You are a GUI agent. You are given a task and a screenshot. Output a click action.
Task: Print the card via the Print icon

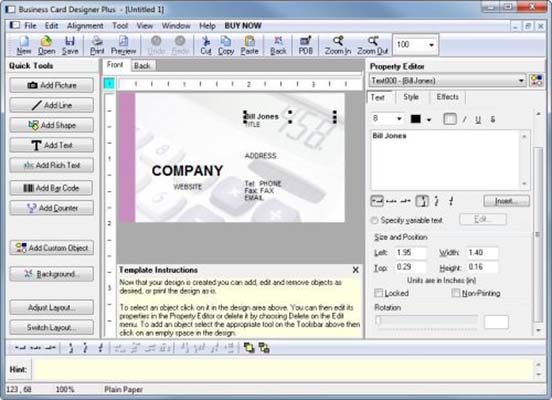[x=97, y=45]
